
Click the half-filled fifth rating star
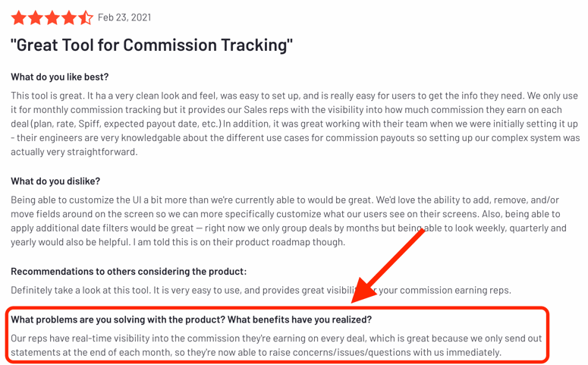point(85,17)
